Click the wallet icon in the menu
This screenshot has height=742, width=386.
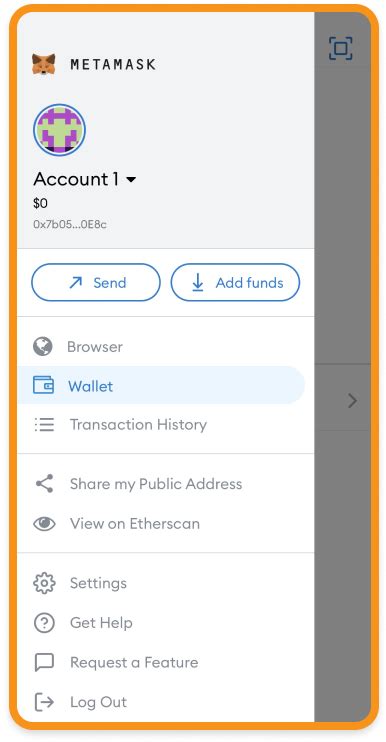click(x=44, y=385)
